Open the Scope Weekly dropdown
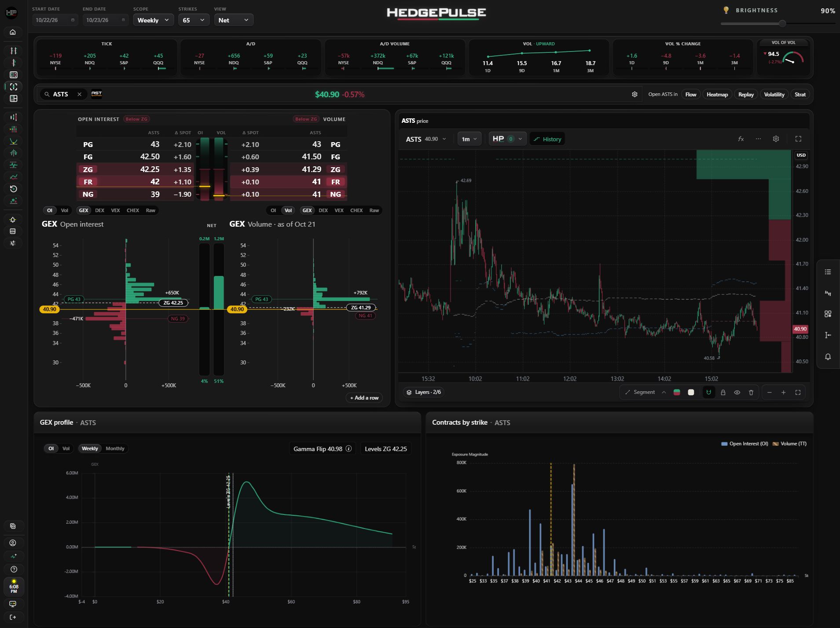This screenshot has width=840, height=628. click(153, 20)
